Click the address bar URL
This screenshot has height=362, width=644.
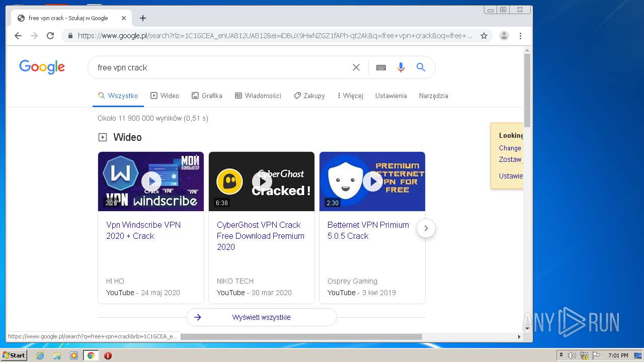point(275,36)
